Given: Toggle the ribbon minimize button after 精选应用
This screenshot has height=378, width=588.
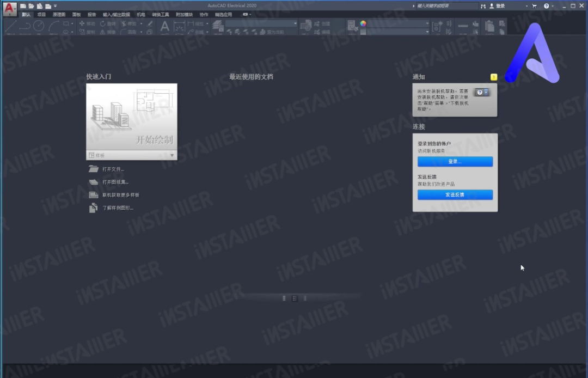Looking at the screenshot, I should coord(245,15).
